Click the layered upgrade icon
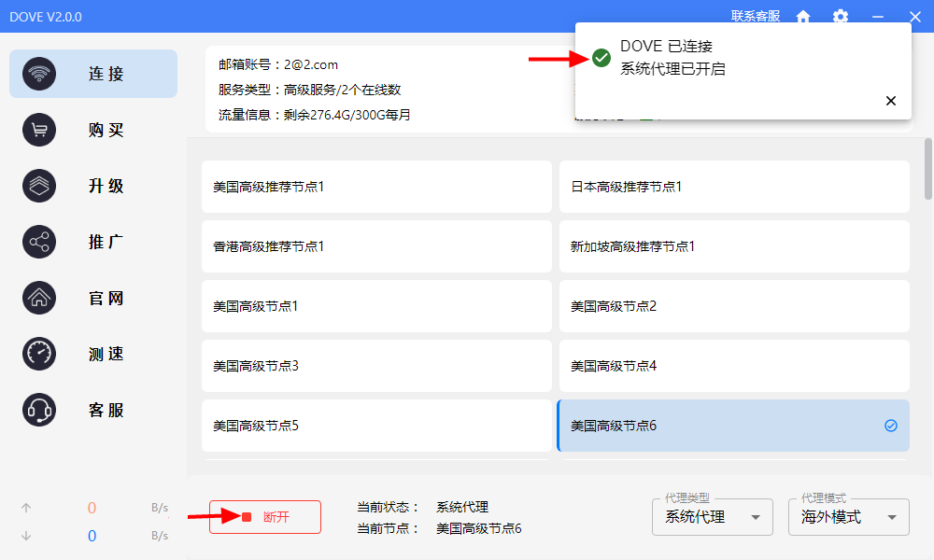Screen dimensions: 934x560 39,186
